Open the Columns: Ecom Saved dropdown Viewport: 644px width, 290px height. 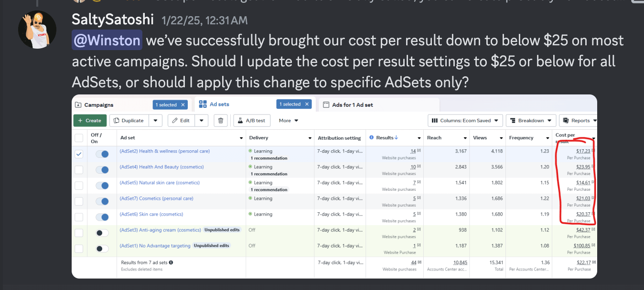point(465,121)
